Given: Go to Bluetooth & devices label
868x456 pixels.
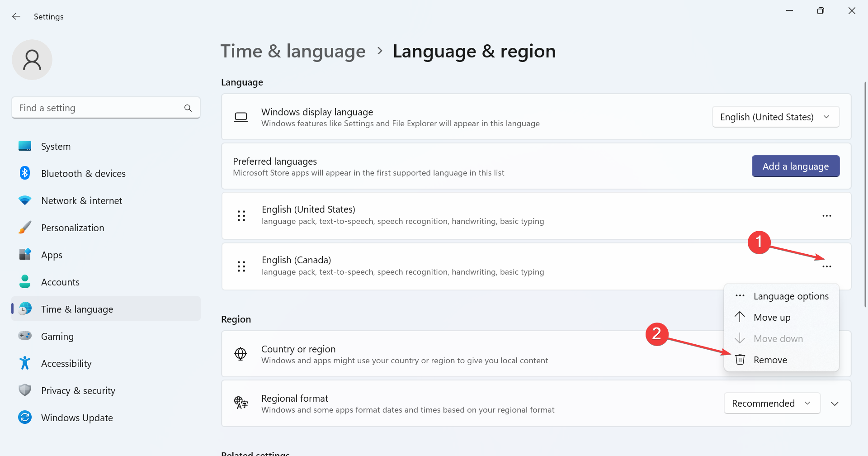Looking at the screenshot, I should click(84, 174).
